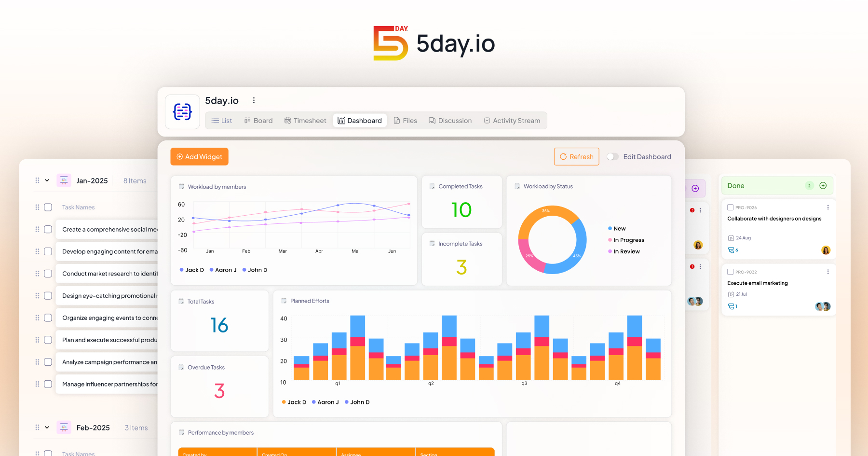
Task: Tick the checkbox for Develop engaging content task
Action: click(x=48, y=251)
